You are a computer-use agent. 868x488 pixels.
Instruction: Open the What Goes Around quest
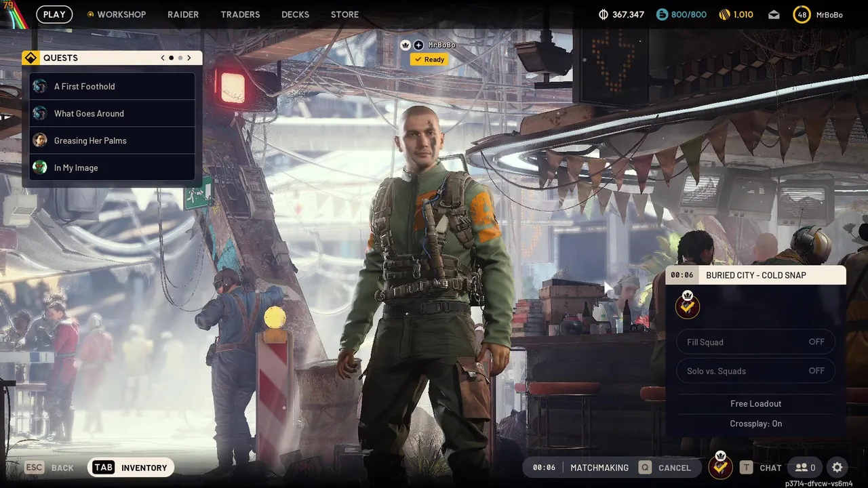(112, 113)
